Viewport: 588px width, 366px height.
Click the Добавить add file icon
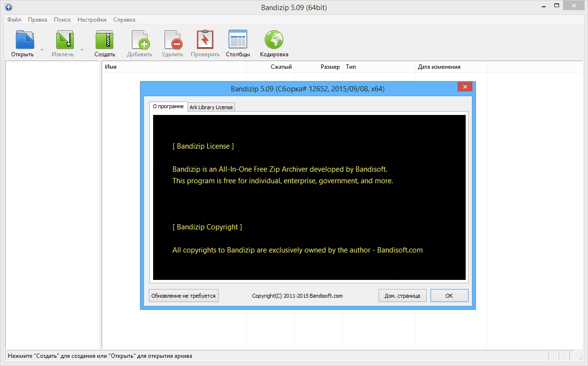point(140,40)
